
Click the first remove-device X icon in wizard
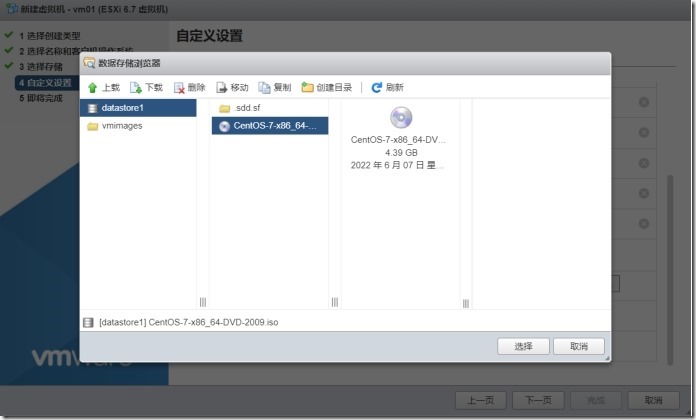644,102
